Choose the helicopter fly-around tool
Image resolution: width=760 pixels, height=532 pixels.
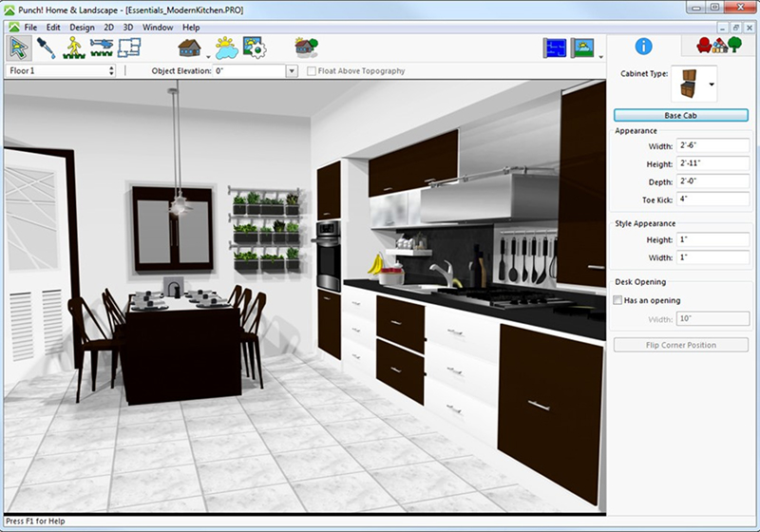point(101,47)
